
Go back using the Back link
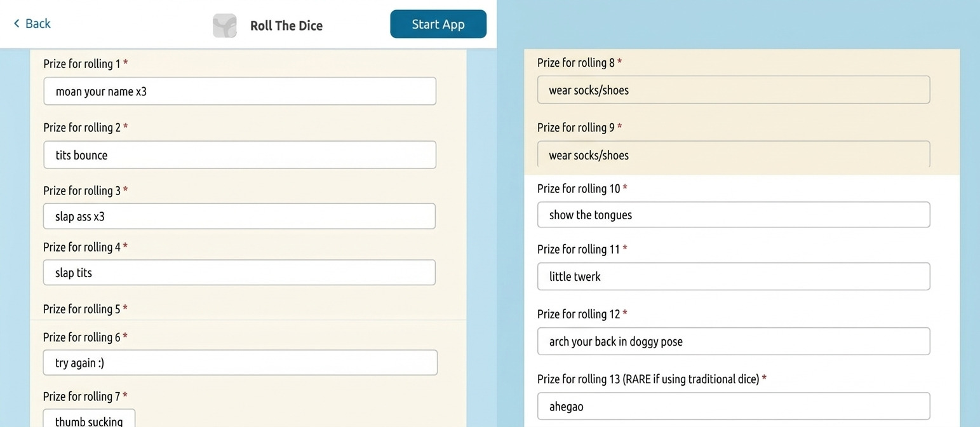pyautogui.click(x=32, y=24)
